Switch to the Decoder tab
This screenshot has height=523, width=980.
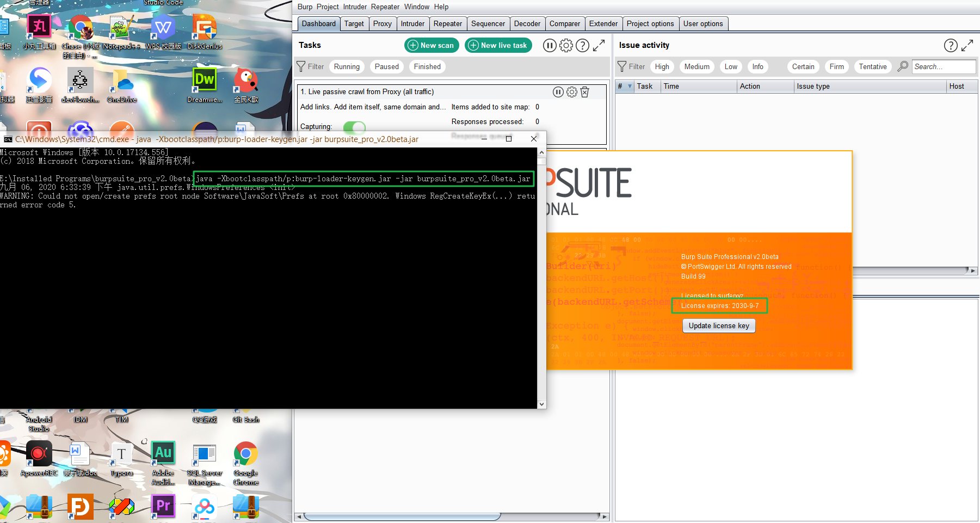pyautogui.click(x=527, y=23)
